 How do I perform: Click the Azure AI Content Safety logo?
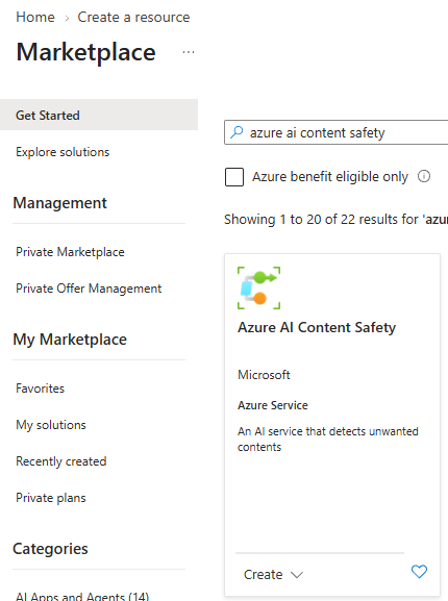point(259,288)
